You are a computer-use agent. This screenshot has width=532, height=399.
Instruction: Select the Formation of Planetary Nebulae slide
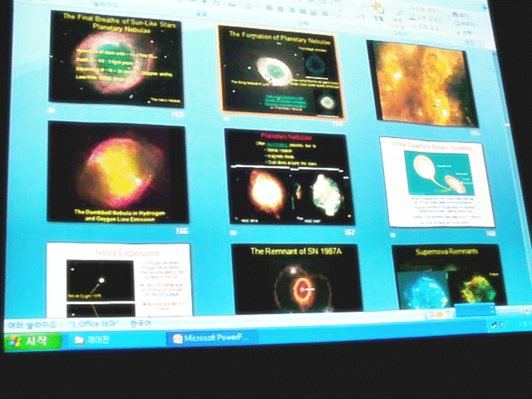[x=282, y=71]
